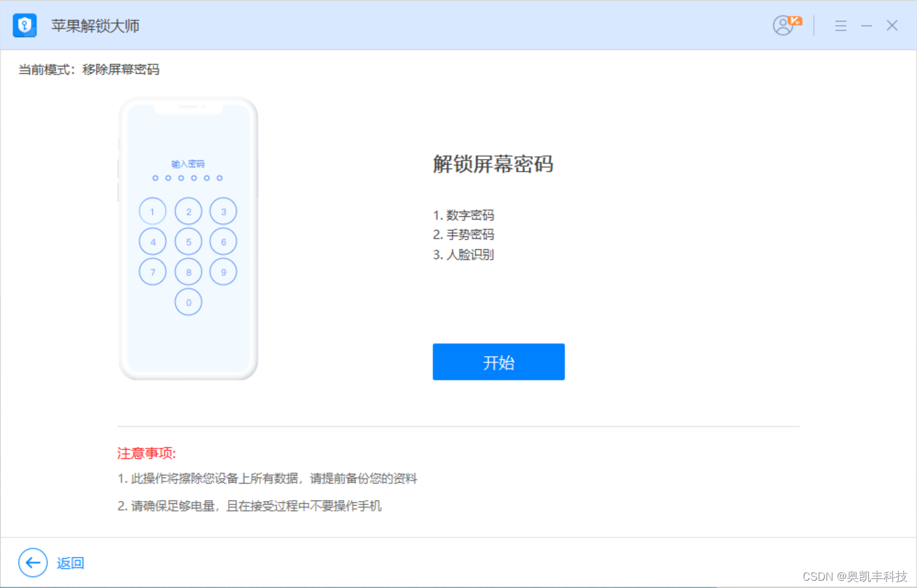This screenshot has height=588, width=917.
Task: Click the 当前模式：移除屏幕密码 mode text
Action: tap(88, 69)
